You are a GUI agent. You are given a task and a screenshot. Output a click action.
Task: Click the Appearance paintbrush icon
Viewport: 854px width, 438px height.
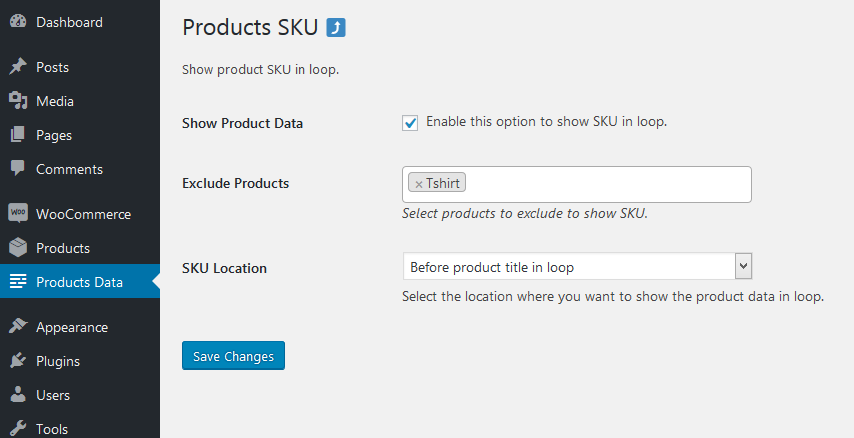(x=18, y=327)
